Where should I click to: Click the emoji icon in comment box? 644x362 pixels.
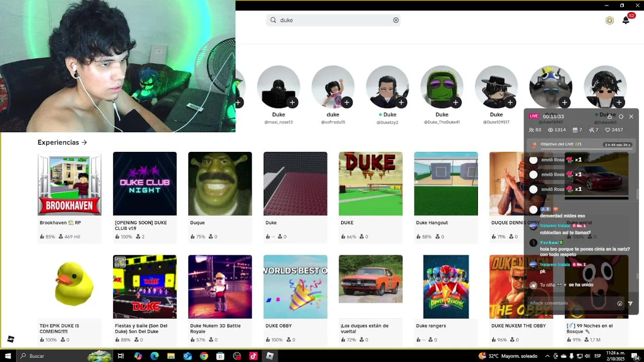619,303
